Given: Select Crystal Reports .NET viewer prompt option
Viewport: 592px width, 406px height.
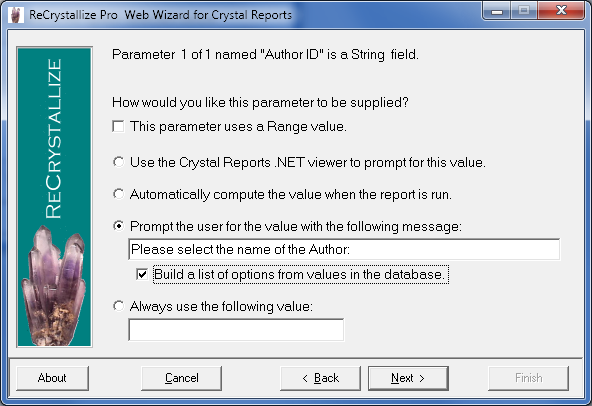Looking at the screenshot, I should (119, 162).
